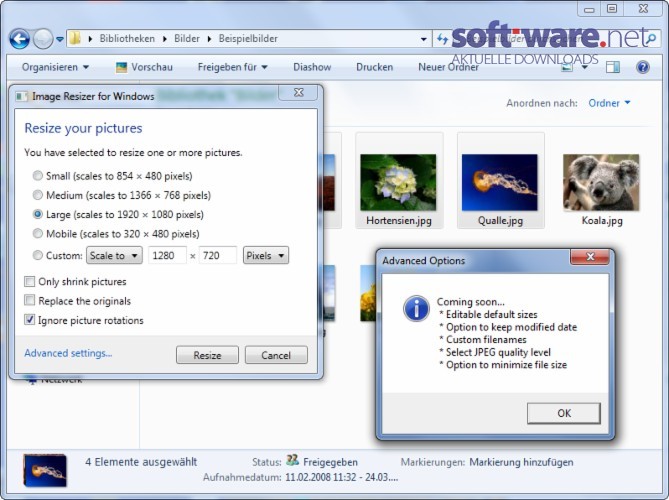Close the Advanced Options dialog

coord(590,256)
